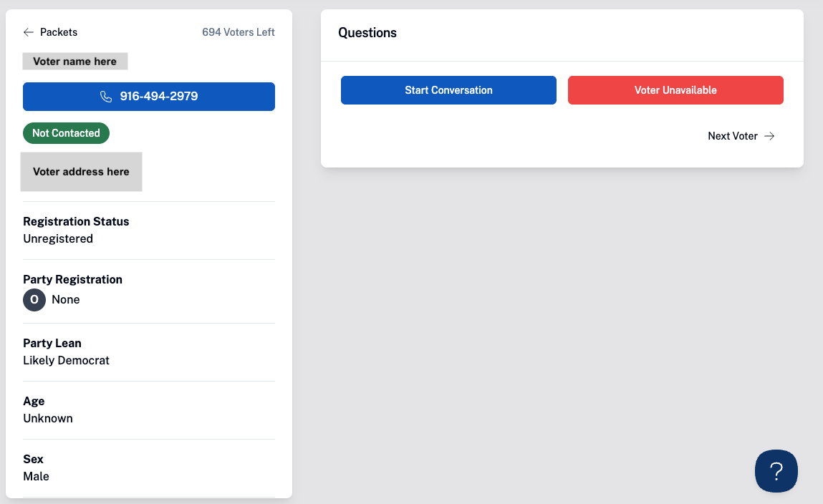This screenshot has height=504, width=823.
Task: Click the Voter address here box
Action: click(82, 172)
